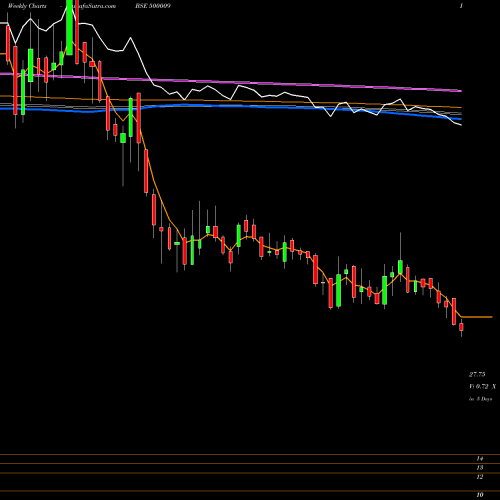The image size is (500, 500).
Task: Click the "in 5 Days" label
Action: click(x=480, y=399)
